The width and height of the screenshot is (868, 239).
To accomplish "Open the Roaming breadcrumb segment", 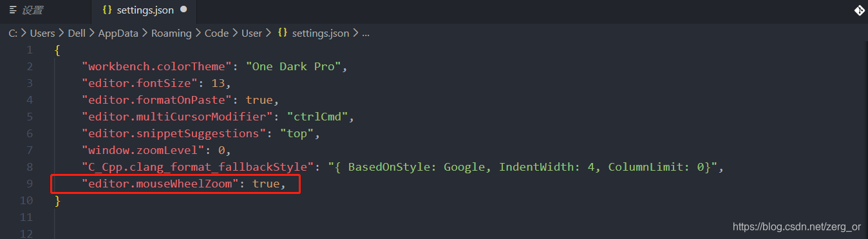I will coord(171,33).
